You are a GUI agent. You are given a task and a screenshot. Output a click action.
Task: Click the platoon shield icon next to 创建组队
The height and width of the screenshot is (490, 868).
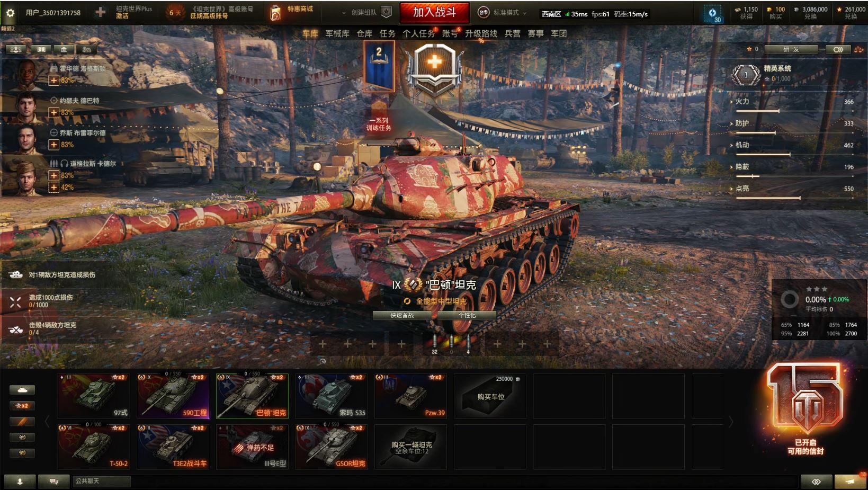point(387,12)
